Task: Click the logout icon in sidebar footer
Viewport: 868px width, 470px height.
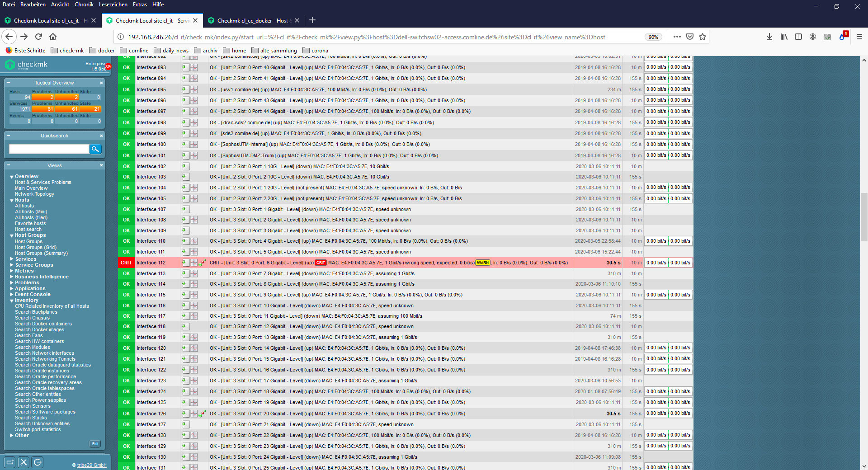Action: (38, 462)
